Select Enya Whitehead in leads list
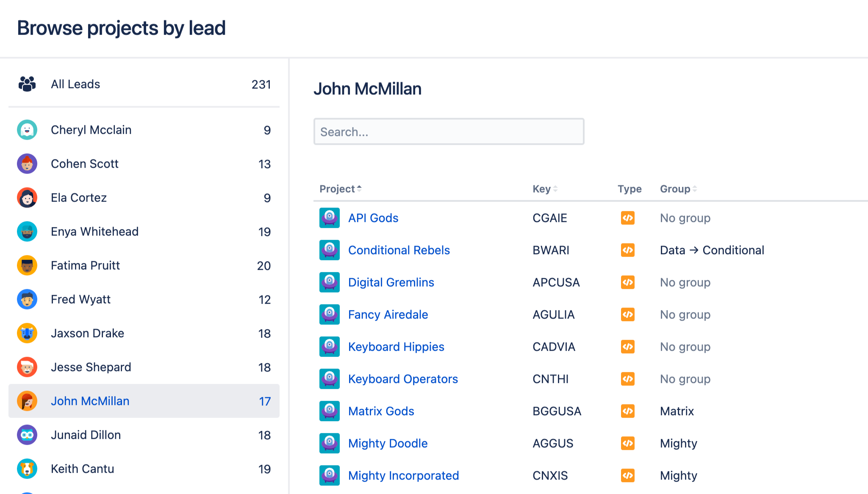This screenshot has width=868, height=494. (x=94, y=231)
